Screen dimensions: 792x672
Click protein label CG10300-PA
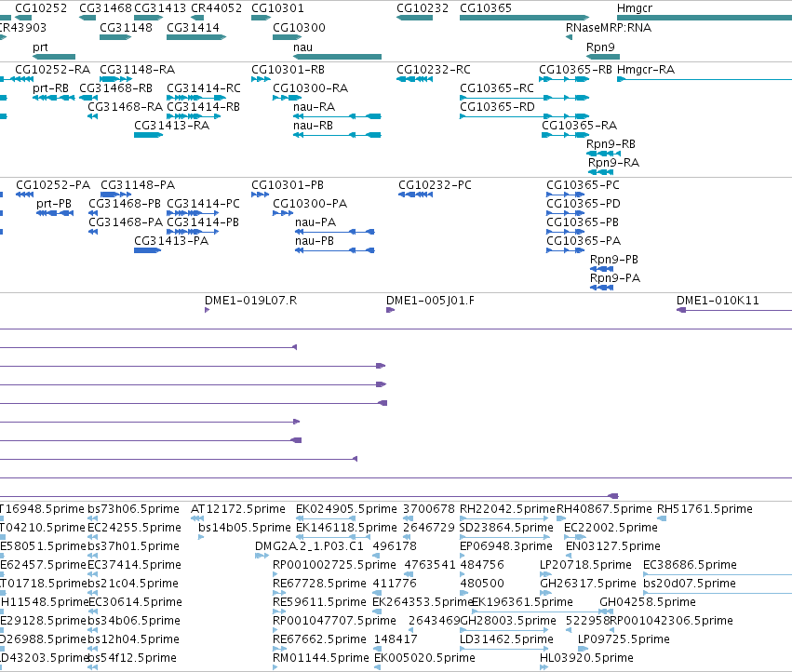310,204
